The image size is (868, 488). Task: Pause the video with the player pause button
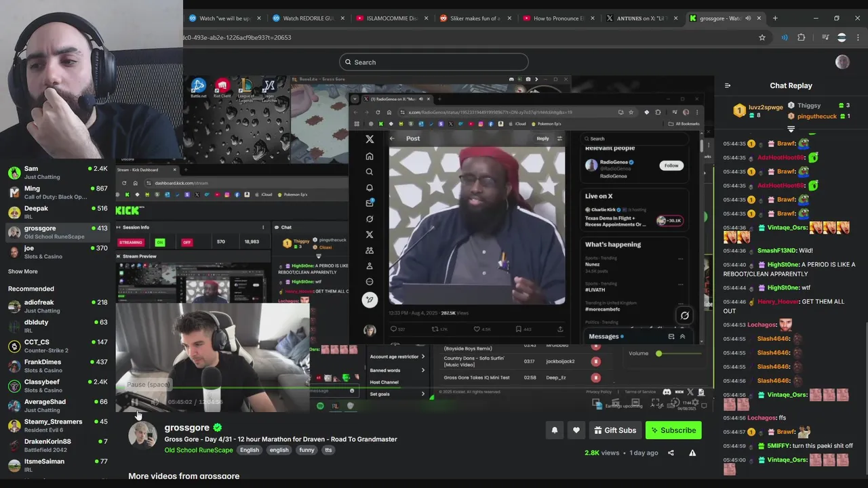click(134, 402)
